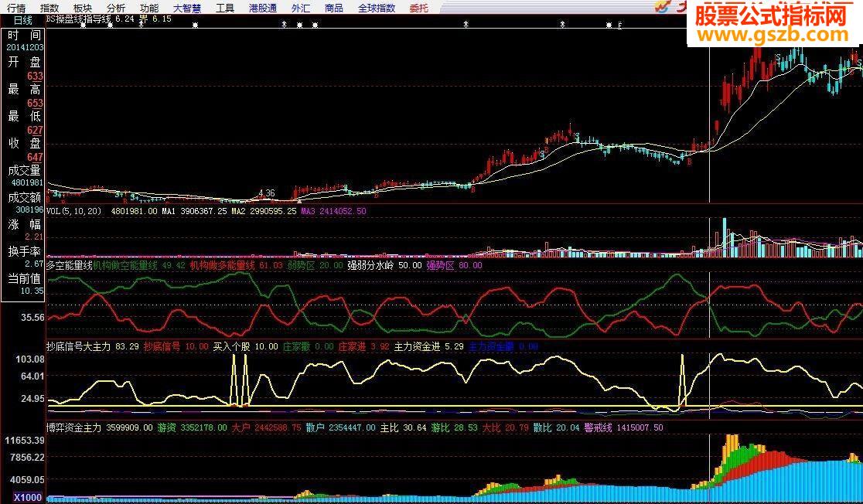Click the X1000 scale multiplier label
The height and width of the screenshot is (504, 863).
tap(28, 497)
